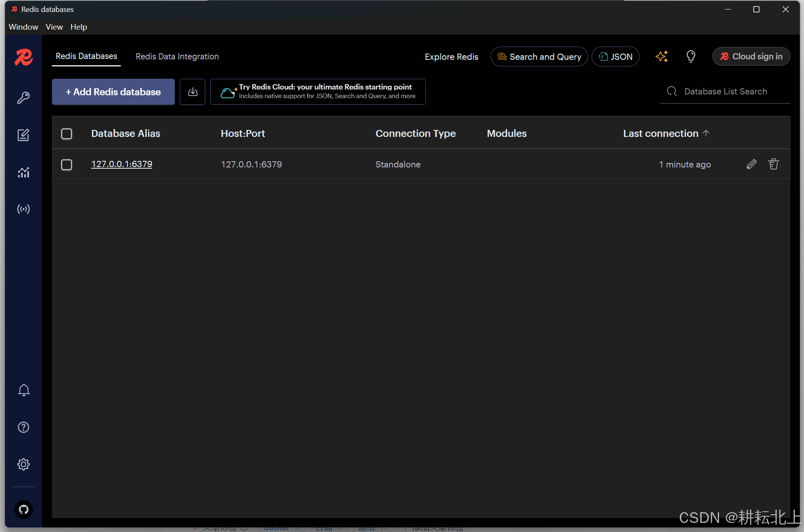This screenshot has width=804, height=532.
Task: Open the help center question mark icon
Action: (24, 427)
